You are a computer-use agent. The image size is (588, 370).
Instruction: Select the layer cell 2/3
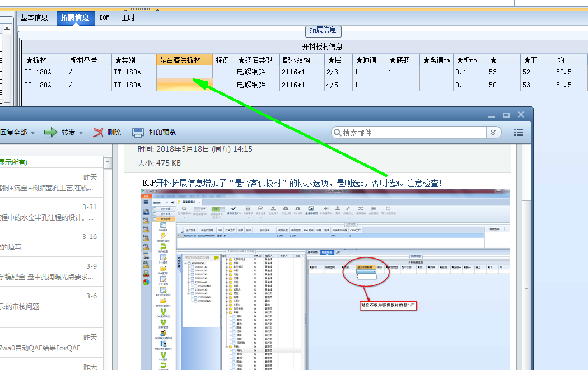[x=338, y=72]
